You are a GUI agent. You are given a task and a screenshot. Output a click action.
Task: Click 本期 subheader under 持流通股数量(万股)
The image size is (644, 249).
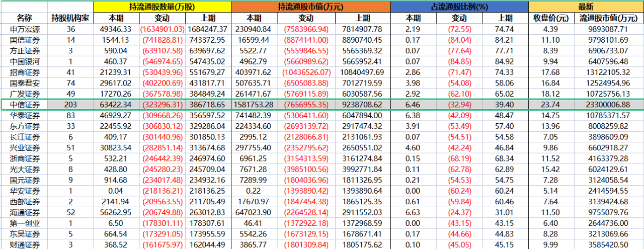(116, 19)
